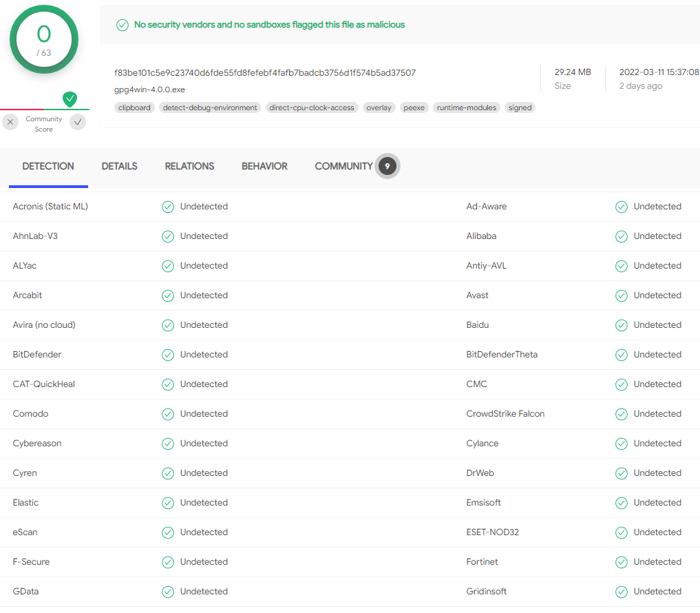Click the Undetected check icon for Comodo
This screenshot has height=613, width=700.
(x=168, y=414)
